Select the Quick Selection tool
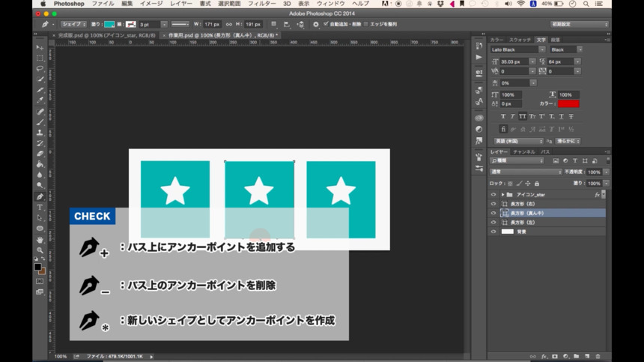644x362 pixels. 40,79
